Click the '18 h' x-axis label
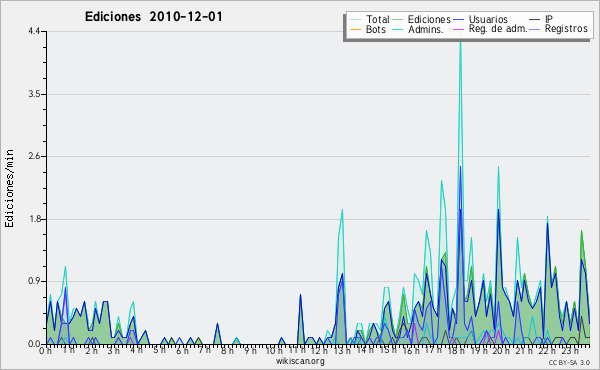The width and height of the screenshot is (600, 370). point(456,350)
